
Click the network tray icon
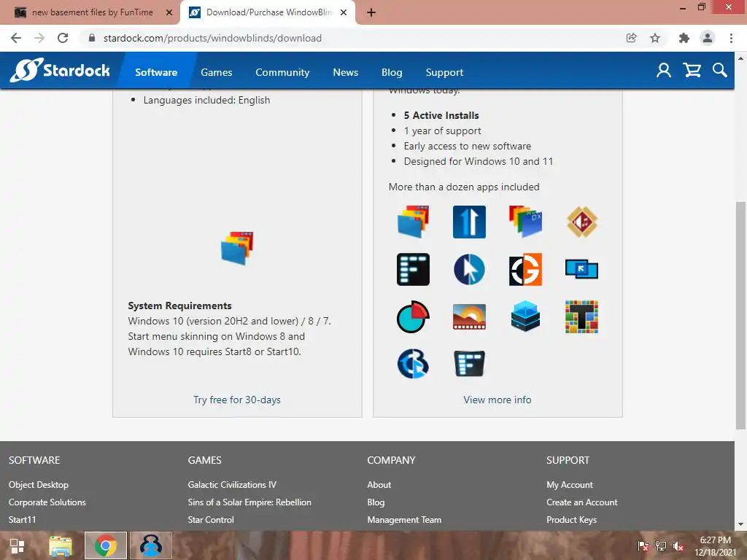click(x=661, y=546)
